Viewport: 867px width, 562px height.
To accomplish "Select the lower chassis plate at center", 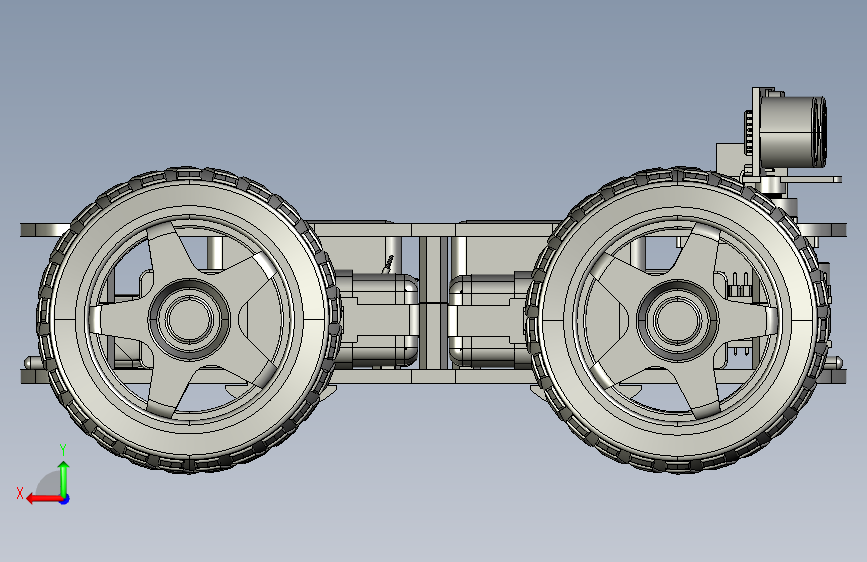I will tap(434, 377).
